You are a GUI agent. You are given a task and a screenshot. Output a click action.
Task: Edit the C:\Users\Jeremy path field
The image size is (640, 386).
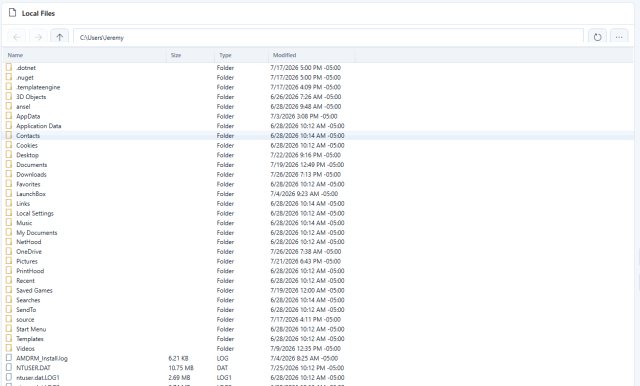coord(328,37)
